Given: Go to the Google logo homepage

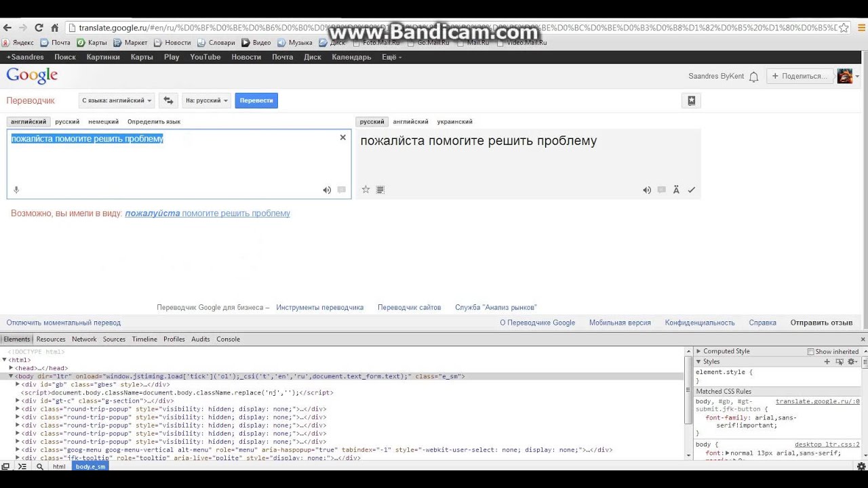Looking at the screenshot, I should [32, 76].
